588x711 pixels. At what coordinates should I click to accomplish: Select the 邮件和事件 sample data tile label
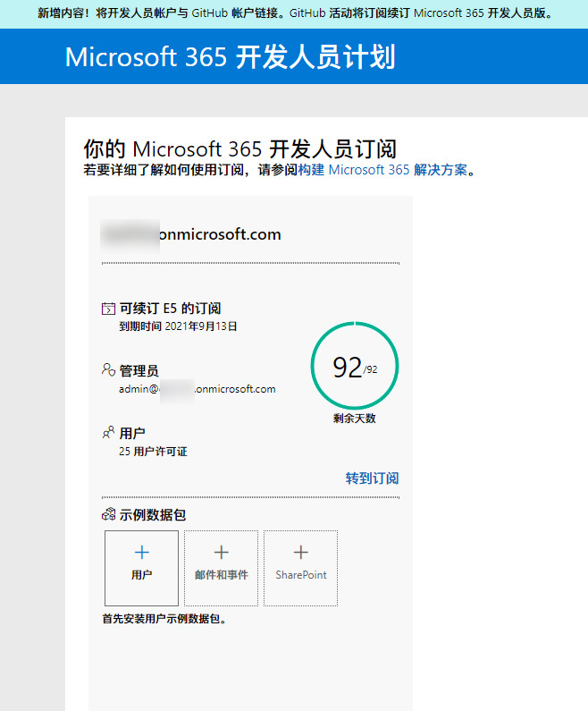coord(221,575)
